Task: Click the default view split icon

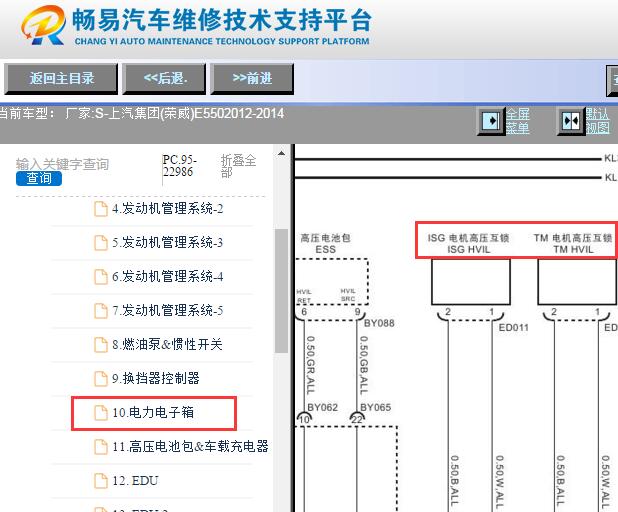Action: click(x=571, y=121)
